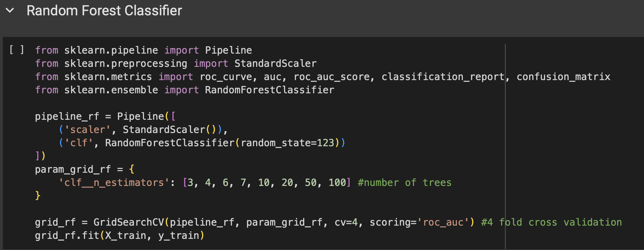The height and width of the screenshot is (250, 644).
Task: Click StandardScaler in the preprocessing import line
Action: 275,63
